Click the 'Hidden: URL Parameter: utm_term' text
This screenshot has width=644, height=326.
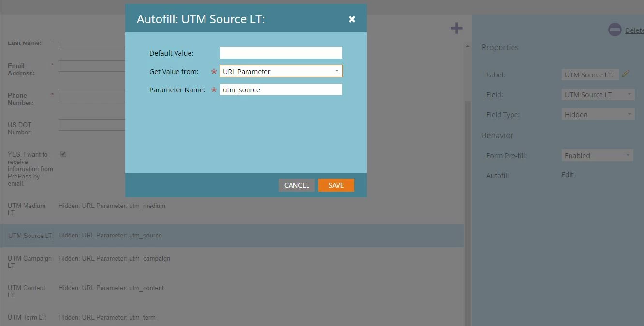(107, 318)
